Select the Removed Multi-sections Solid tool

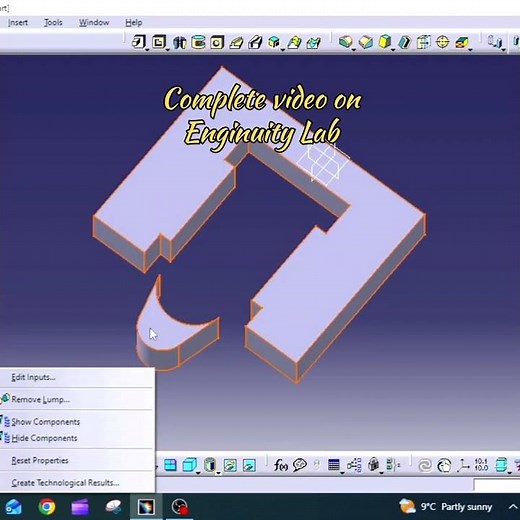[x=313, y=42]
